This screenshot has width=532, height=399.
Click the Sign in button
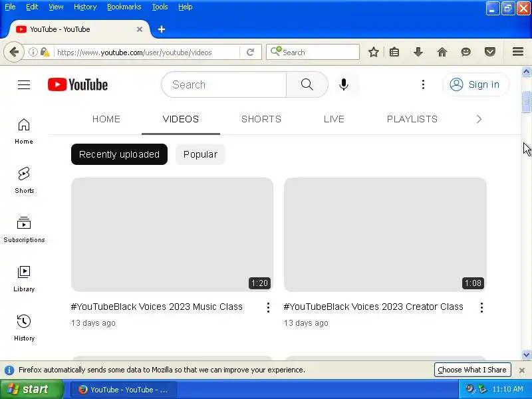point(475,84)
